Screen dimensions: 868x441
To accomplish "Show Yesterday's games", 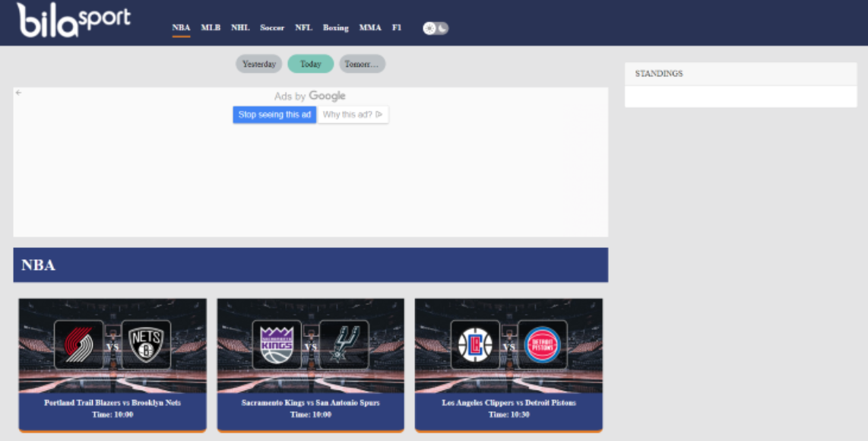I will click(x=259, y=64).
